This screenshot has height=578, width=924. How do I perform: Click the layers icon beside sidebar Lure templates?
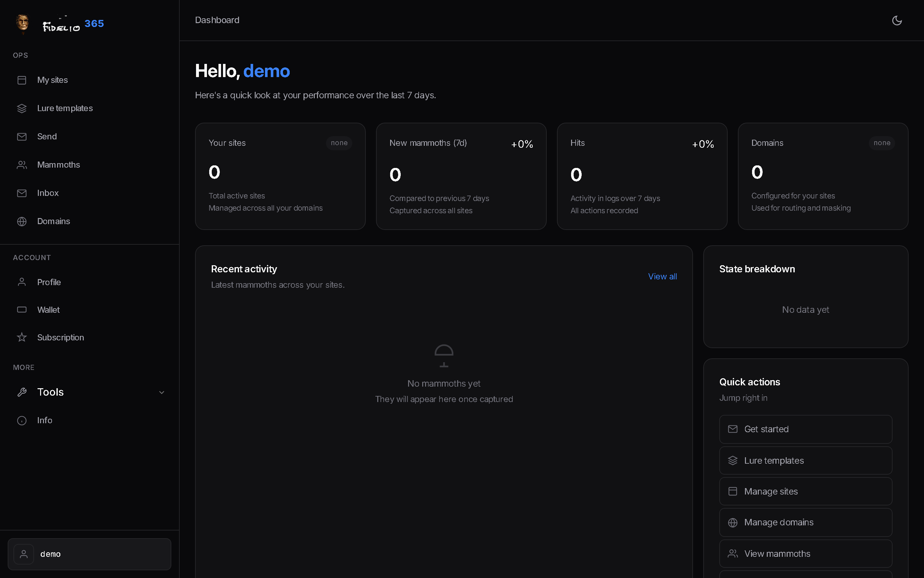tap(22, 108)
